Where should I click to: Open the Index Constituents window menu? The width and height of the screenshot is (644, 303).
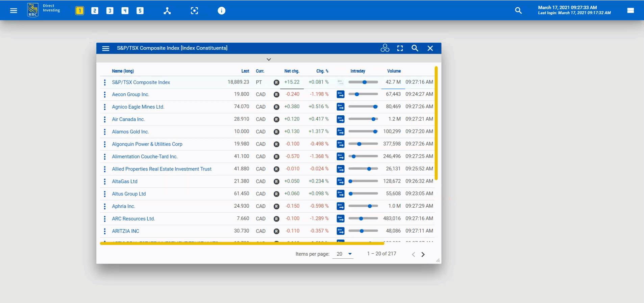tap(106, 48)
